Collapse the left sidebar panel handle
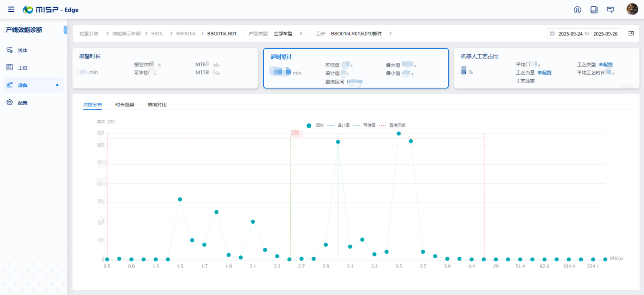The height and width of the screenshot is (295, 644). coord(65,30)
